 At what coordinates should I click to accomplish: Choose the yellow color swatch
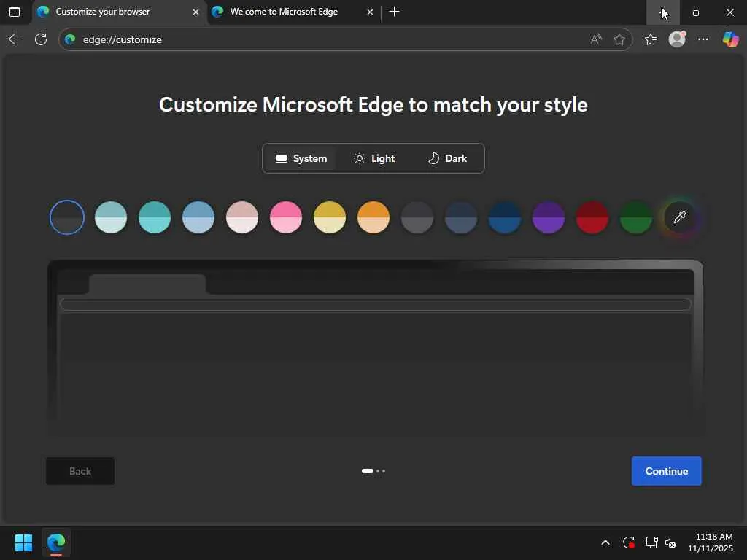click(x=330, y=217)
